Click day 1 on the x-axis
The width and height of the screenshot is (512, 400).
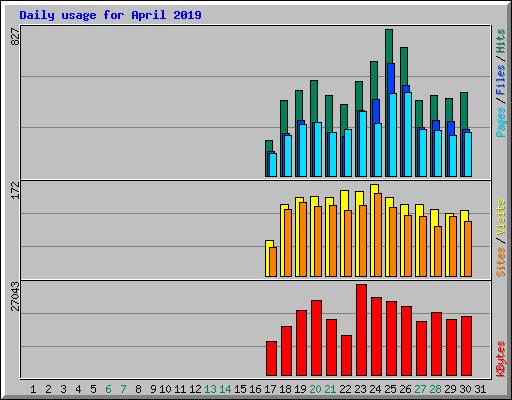tap(33, 389)
